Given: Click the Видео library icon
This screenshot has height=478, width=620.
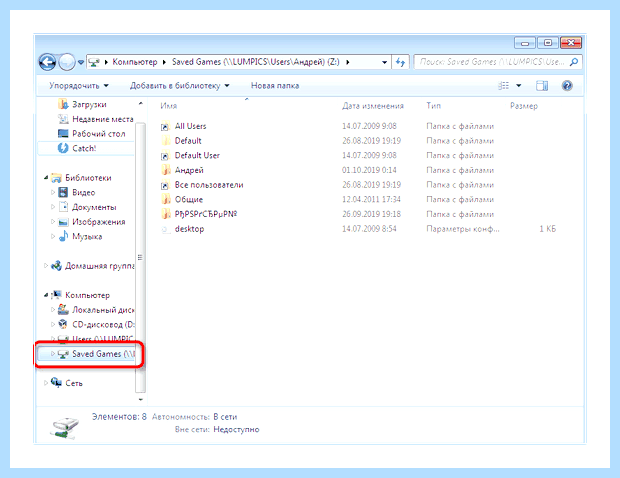Looking at the screenshot, I should [63, 192].
